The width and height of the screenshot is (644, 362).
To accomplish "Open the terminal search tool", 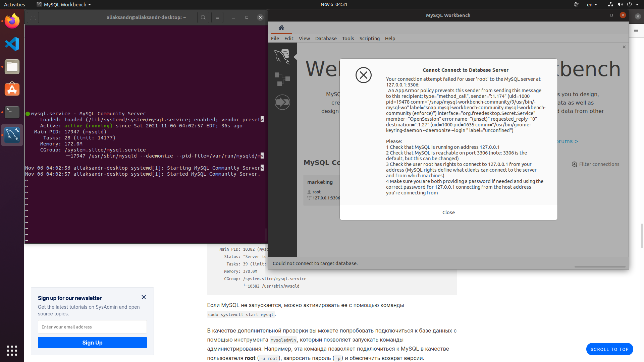I will coord(203,17).
